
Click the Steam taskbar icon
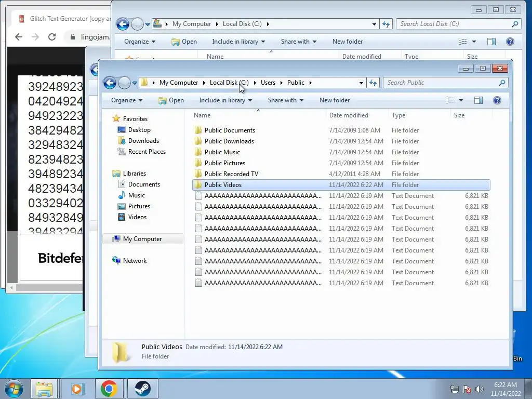[142, 389]
